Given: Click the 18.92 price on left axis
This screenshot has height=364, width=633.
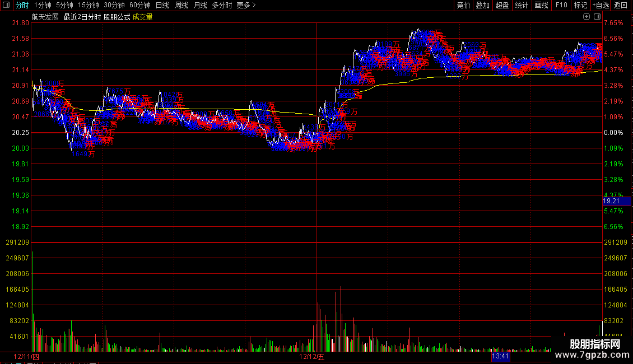Looking at the screenshot, I should point(21,227).
